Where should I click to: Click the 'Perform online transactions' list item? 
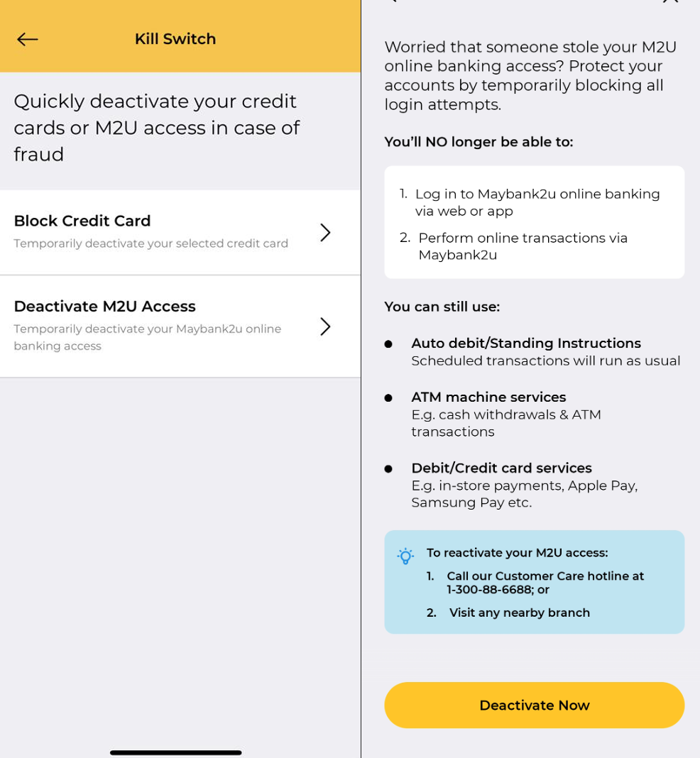(x=523, y=246)
